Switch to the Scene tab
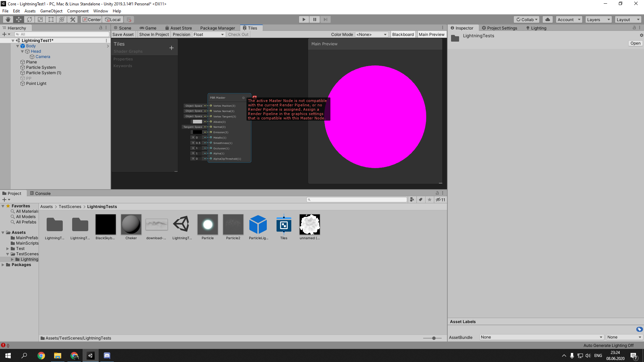Image resolution: width=644 pixels, height=362 pixels. (123, 28)
